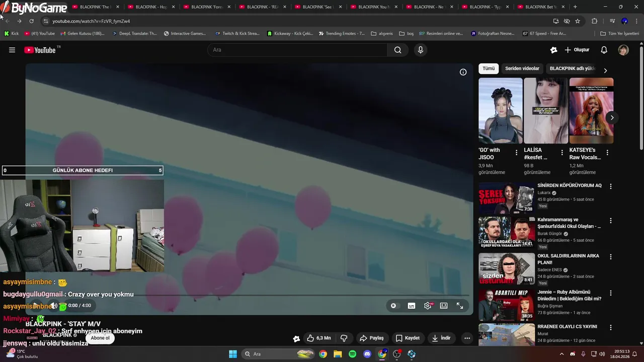
Task: Start voice search with the microphone icon
Action: pos(421,50)
